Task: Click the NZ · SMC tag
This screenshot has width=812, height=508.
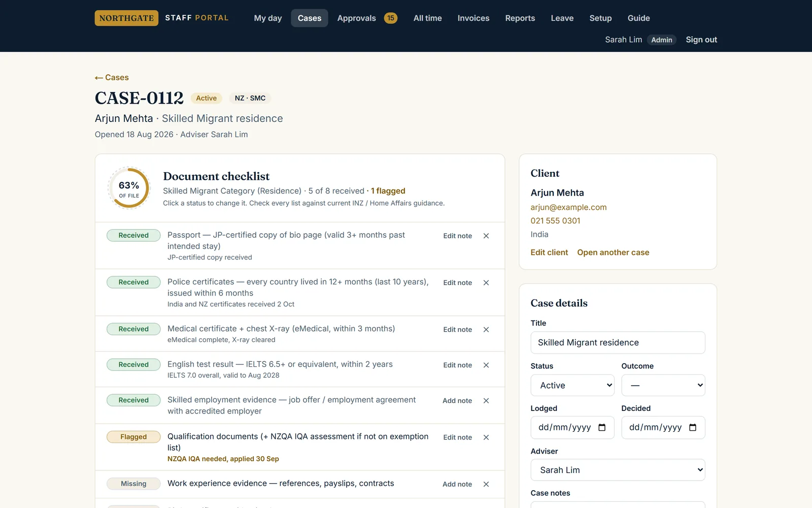Action: (x=250, y=98)
